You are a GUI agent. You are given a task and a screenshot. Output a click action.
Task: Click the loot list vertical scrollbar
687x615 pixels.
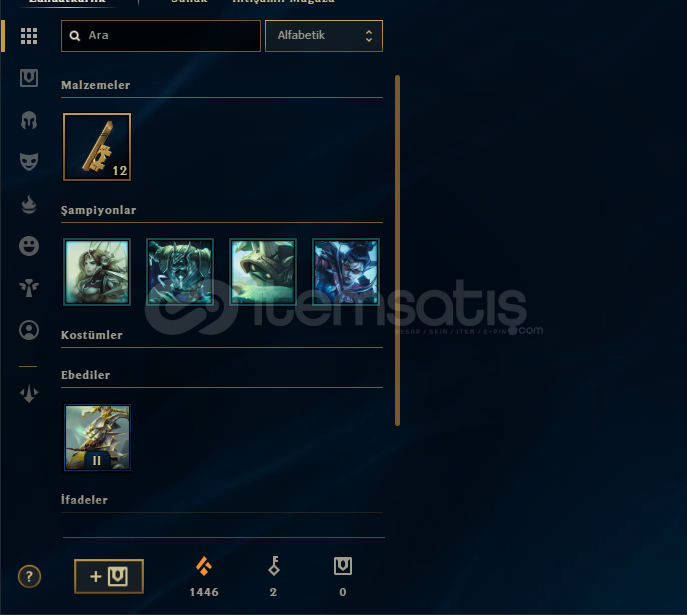coord(397,250)
